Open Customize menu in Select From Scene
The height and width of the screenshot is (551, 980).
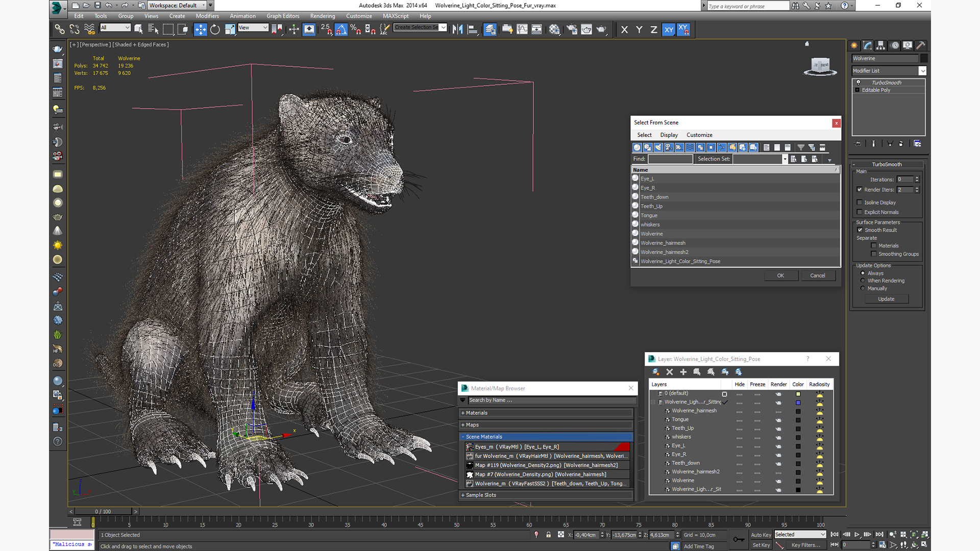(x=699, y=135)
